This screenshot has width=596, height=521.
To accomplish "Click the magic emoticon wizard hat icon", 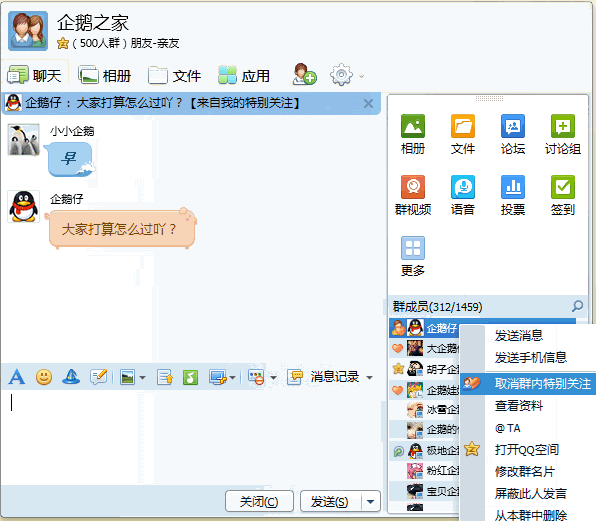I will tap(71, 377).
